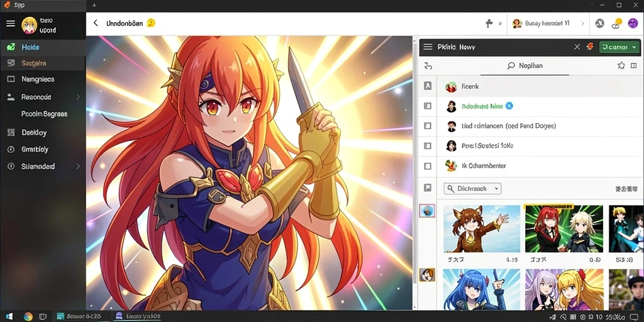Click the Noplhan search field
The height and width of the screenshot is (322, 644).
525,65
